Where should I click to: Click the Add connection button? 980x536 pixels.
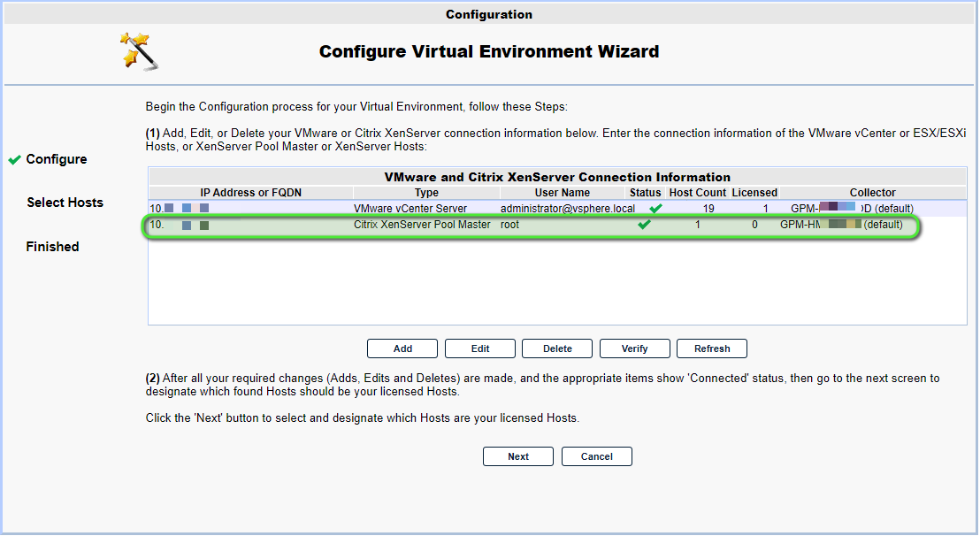[x=402, y=348]
